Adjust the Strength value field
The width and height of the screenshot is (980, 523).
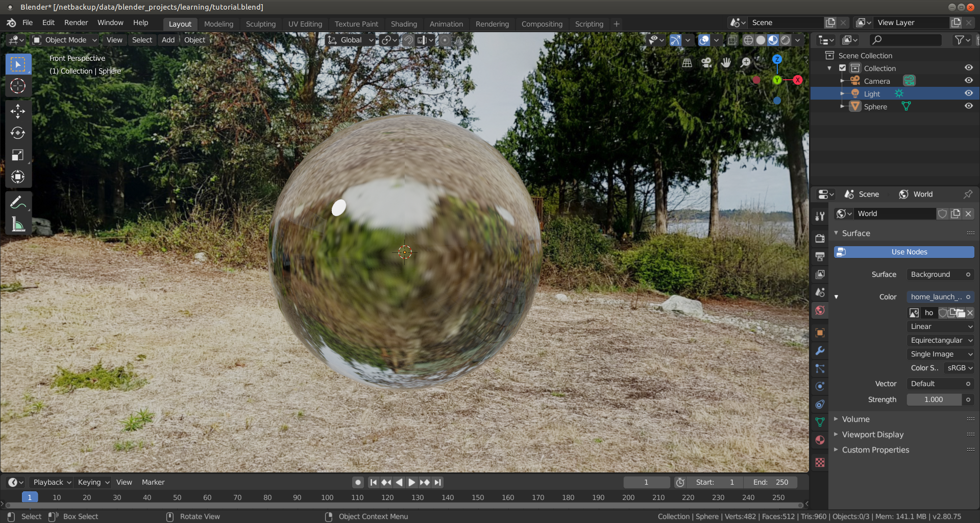[x=934, y=399]
